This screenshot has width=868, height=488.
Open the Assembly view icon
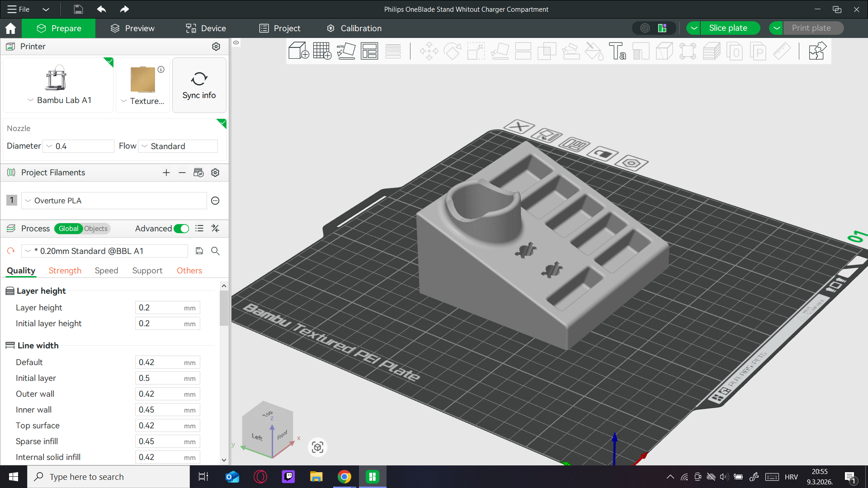(x=817, y=51)
